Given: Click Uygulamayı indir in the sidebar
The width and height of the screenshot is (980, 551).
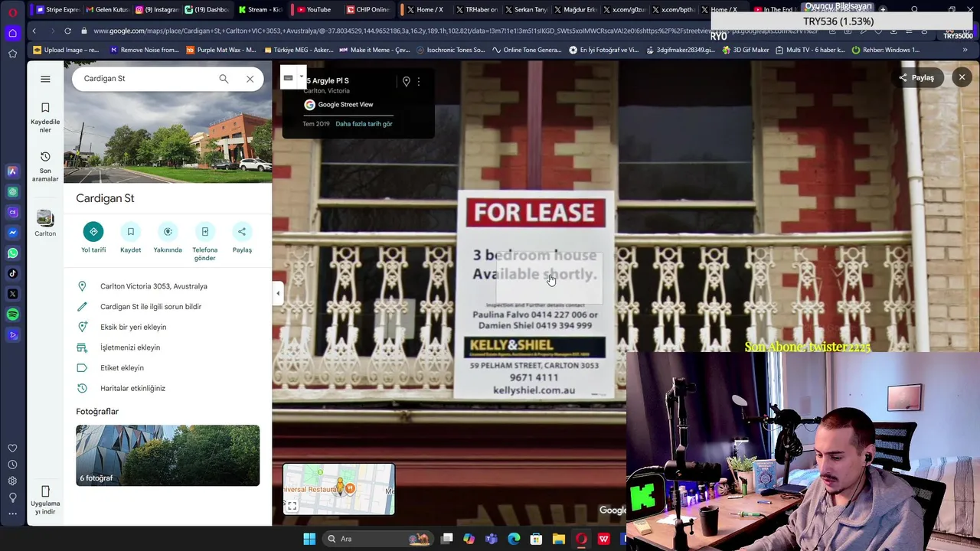Looking at the screenshot, I should point(45,500).
